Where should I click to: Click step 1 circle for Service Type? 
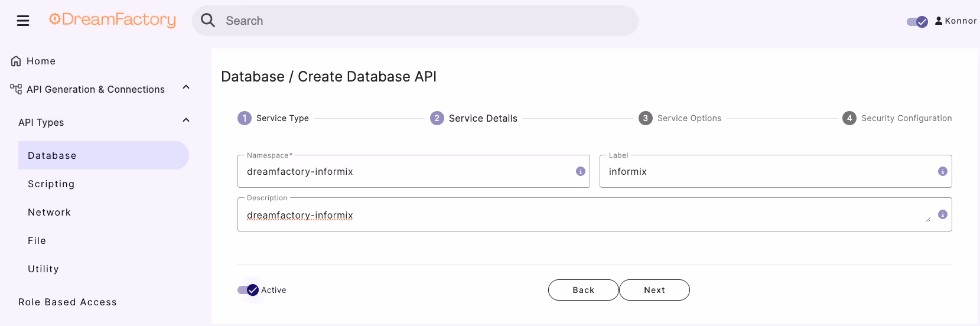(x=245, y=118)
